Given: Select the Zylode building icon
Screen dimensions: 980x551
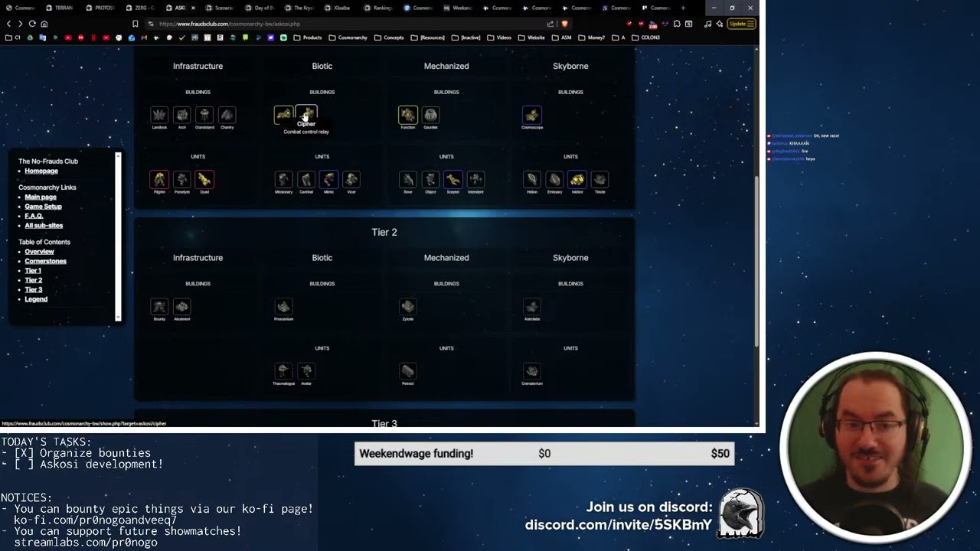Looking at the screenshot, I should 408,307.
